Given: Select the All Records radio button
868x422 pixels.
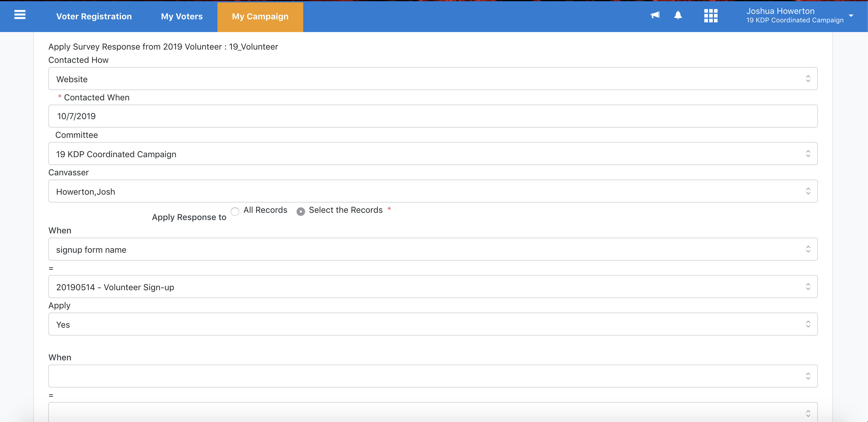Looking at the screenshot, I should (235, 212).
